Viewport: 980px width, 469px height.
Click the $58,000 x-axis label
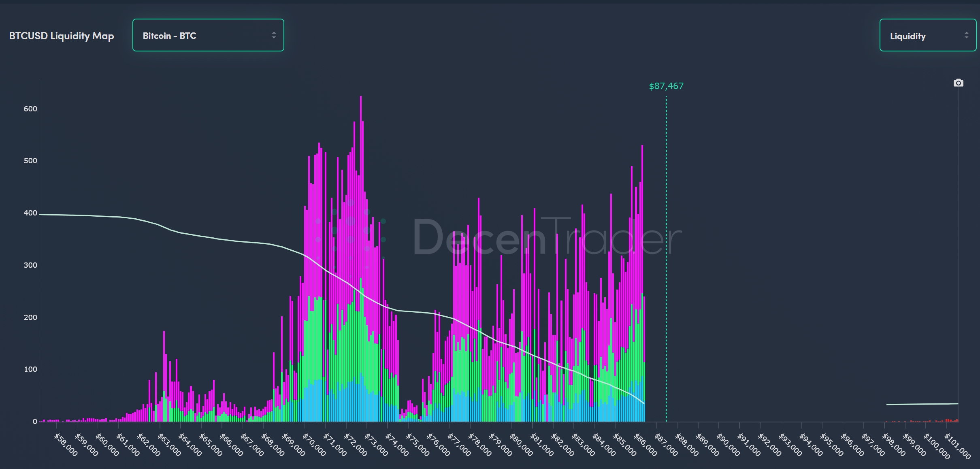click(x=66, y=445)
